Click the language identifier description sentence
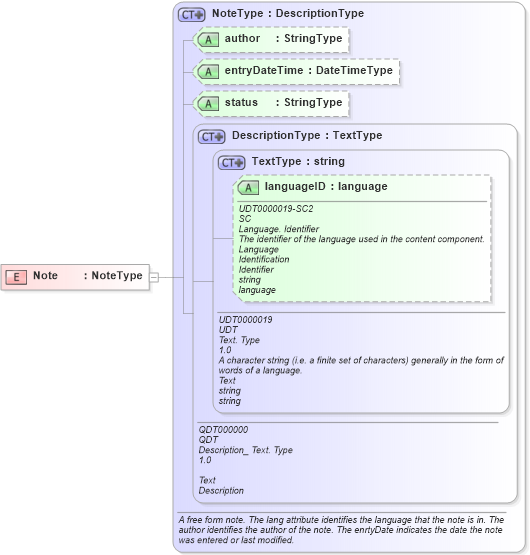530x555 pixels. (x=361, y=239)
